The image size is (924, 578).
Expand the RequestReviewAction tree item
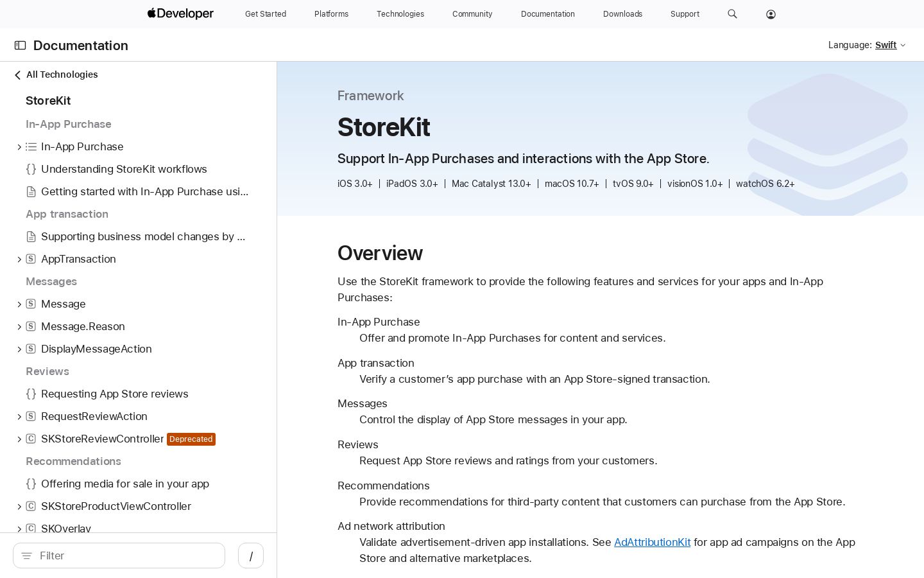click(19, 417)
